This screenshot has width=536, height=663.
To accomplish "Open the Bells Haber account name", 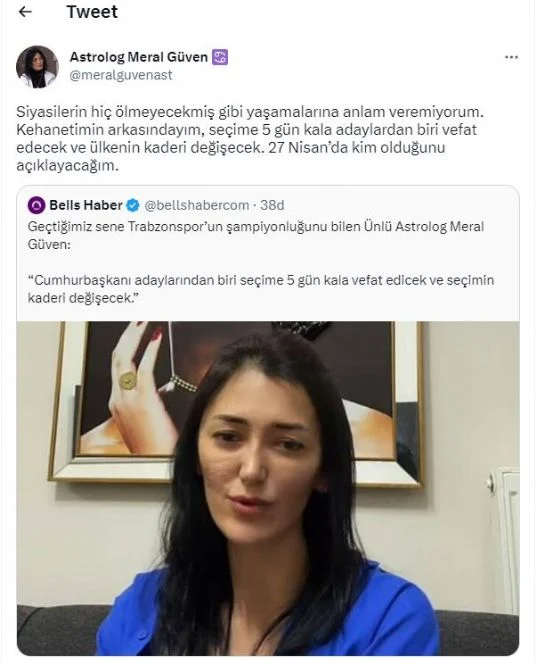I will (x=86, y=205).
